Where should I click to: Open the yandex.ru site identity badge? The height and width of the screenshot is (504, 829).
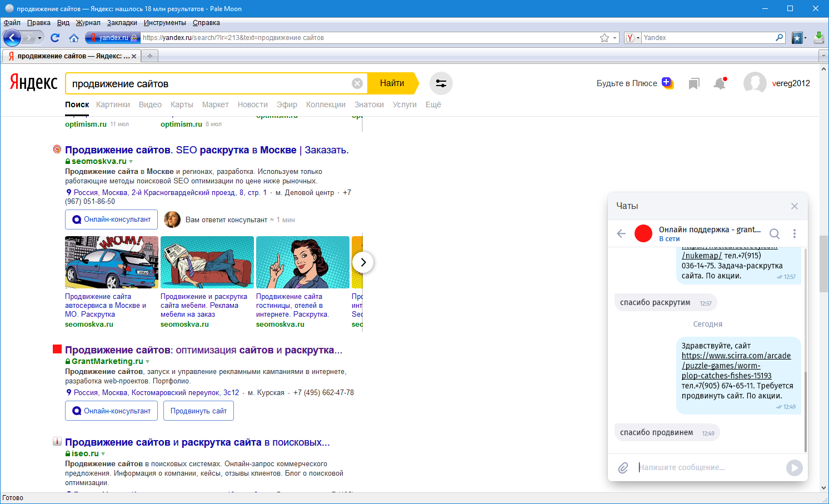tap(114, 38)
